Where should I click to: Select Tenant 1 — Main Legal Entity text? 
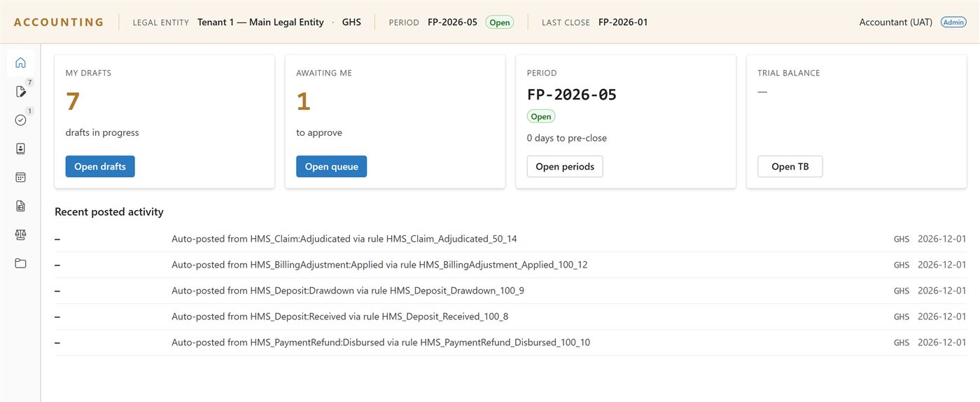260,22
